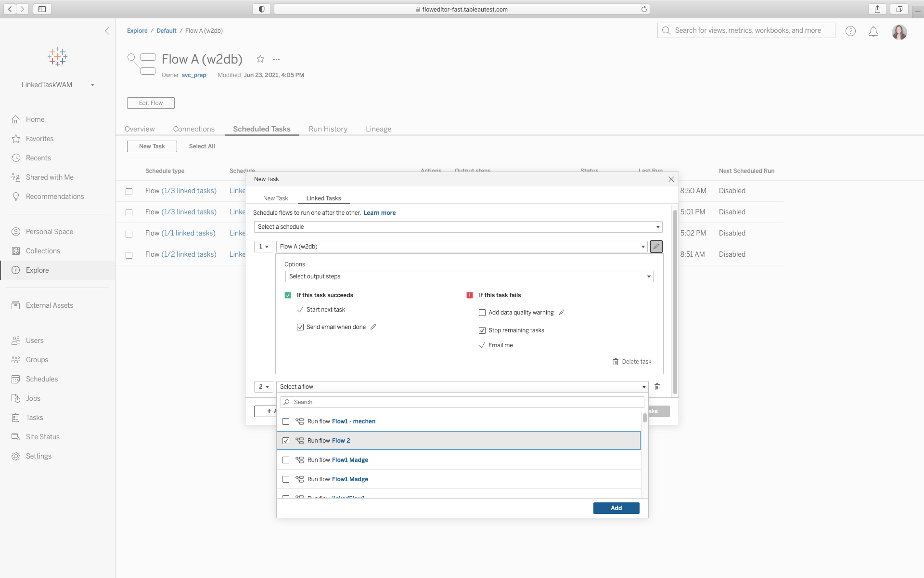
Task: Expand the LinkedTaskWAM site switcher
Action: pos(58,85)
